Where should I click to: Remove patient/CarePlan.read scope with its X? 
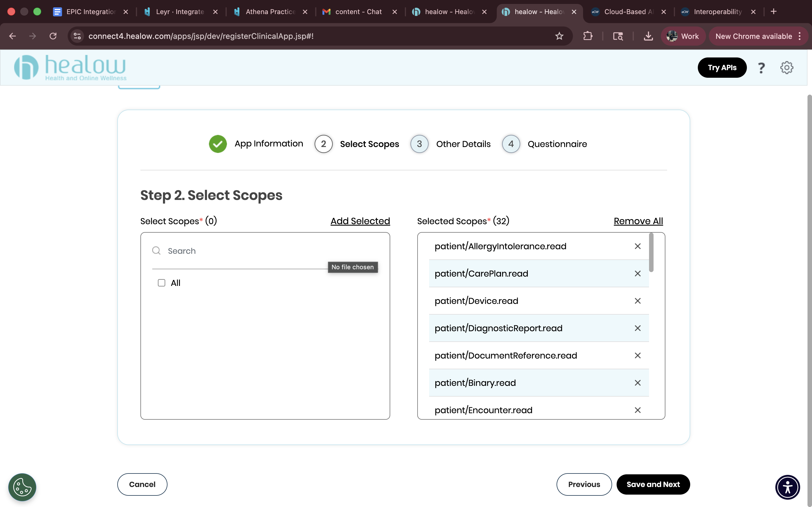pyautogui.click(x=637, y=273)
